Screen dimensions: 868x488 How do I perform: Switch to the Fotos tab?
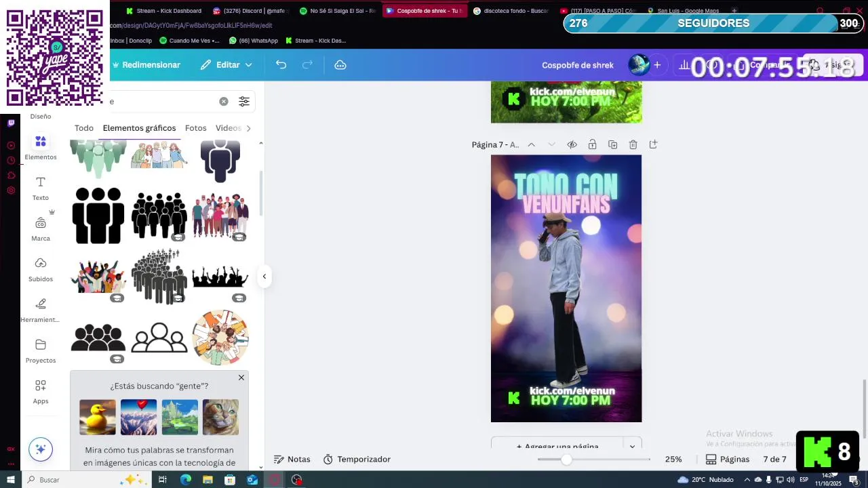click(195, 128)
